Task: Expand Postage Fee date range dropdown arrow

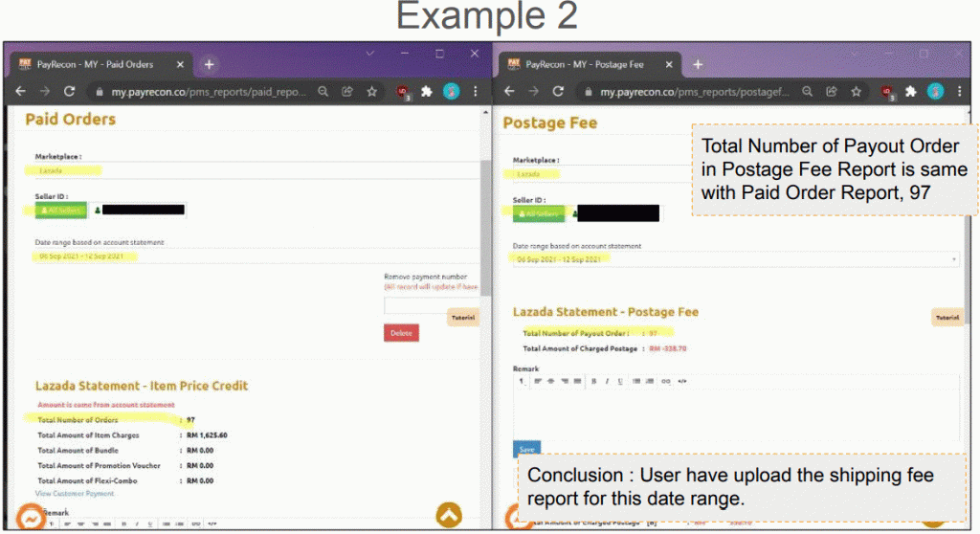Action: click(954, 259)
